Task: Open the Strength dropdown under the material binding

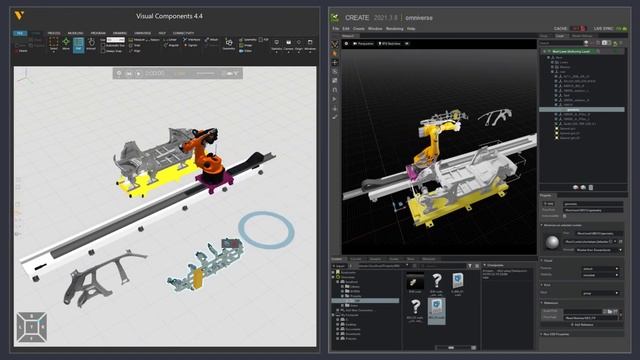Action: tap(599, 250)
